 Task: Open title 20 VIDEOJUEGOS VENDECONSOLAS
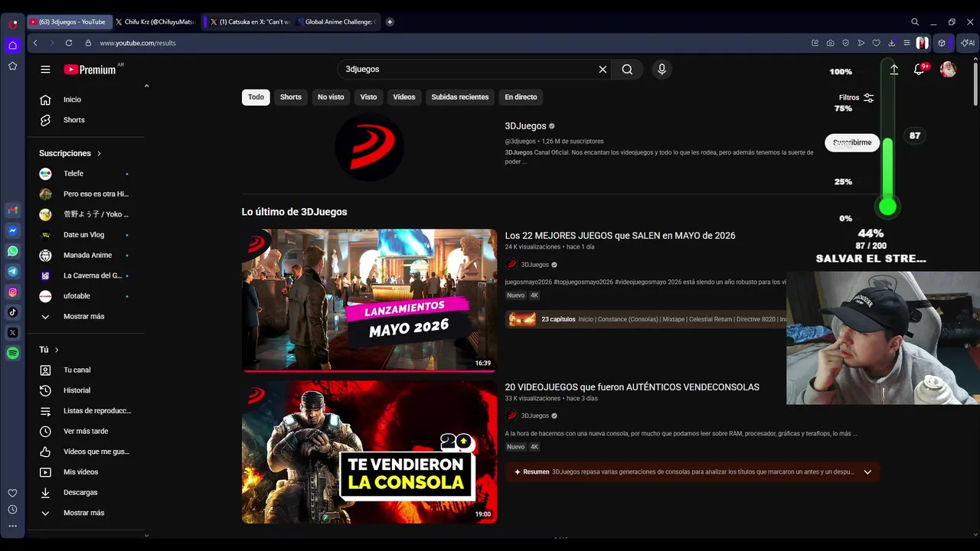click(x=632, y=387)
